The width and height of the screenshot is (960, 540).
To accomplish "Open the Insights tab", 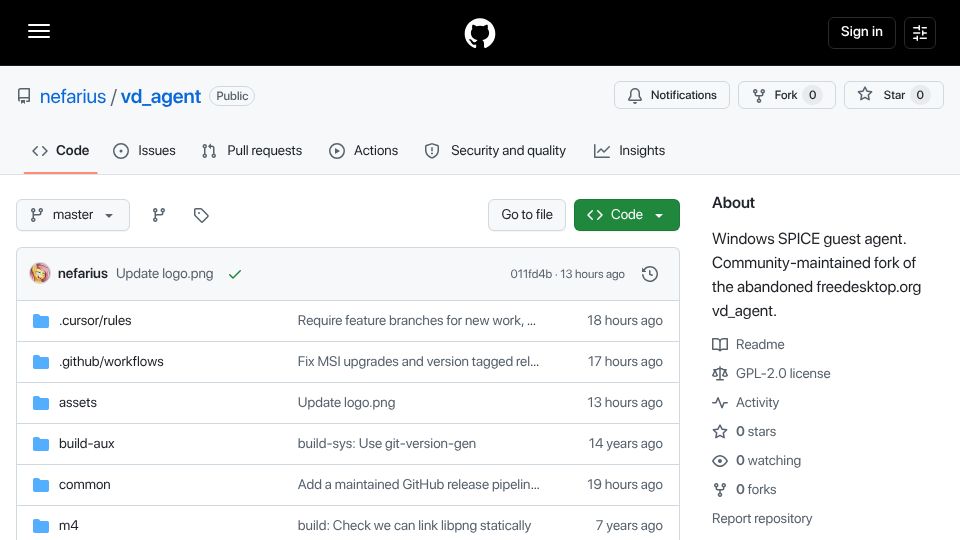I will click(629, 151).
